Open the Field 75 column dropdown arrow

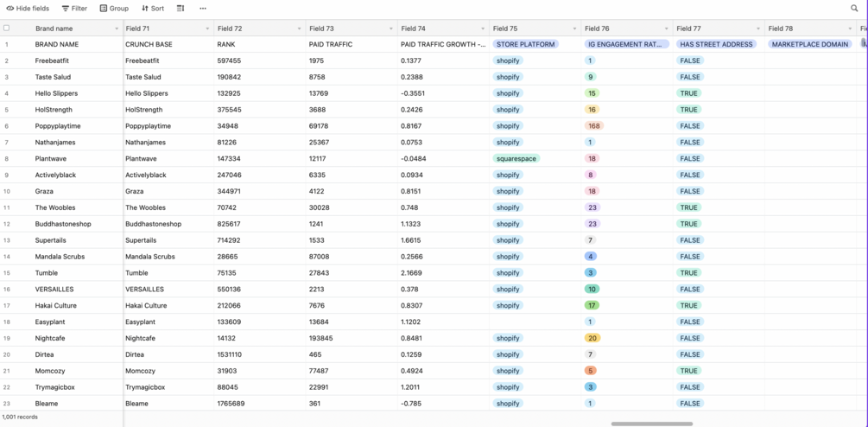click(574, 29)
